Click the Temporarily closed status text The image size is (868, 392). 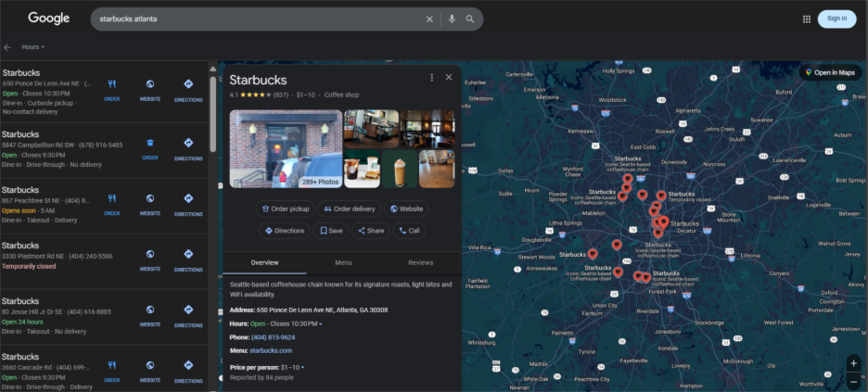[29, 267]
